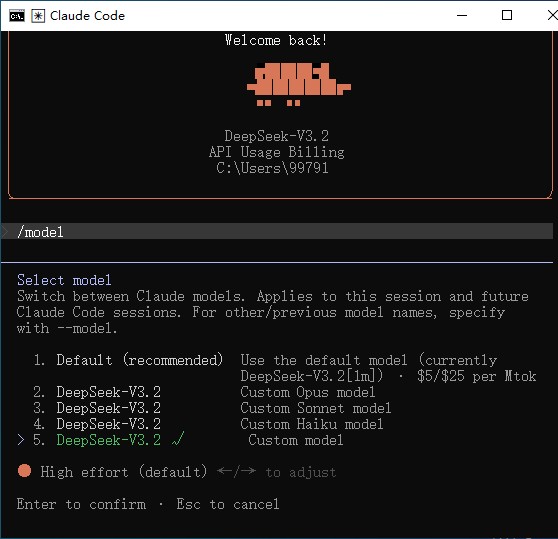Click the selection arrow before option 5
558x539 pixels.
21,440
